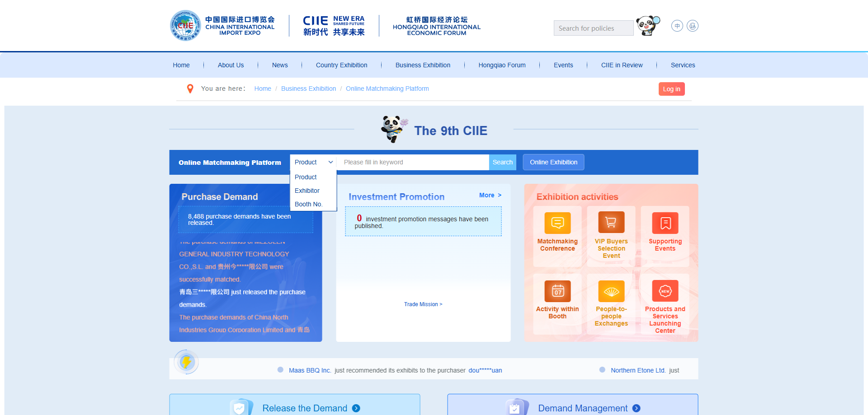Click the Hongqiao International Economic Forum logo
The image size is (868, 415).
pos(437,26)
